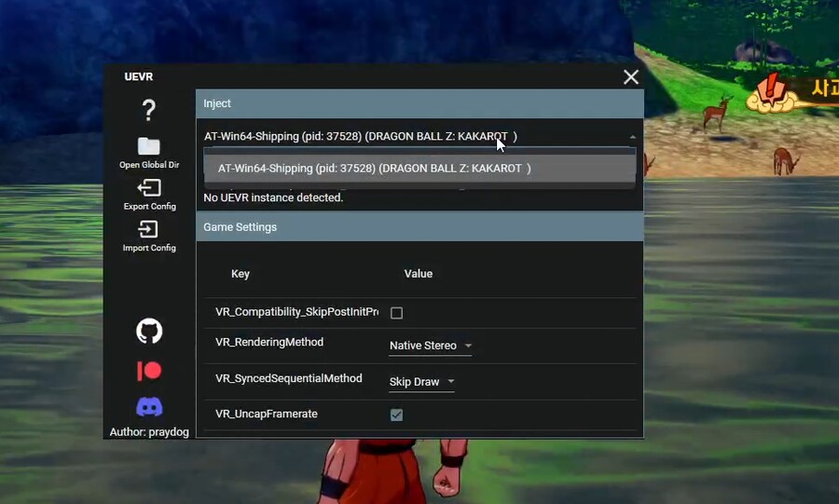
Task: Open Global Dir folder icon
Action: (148, 146)
